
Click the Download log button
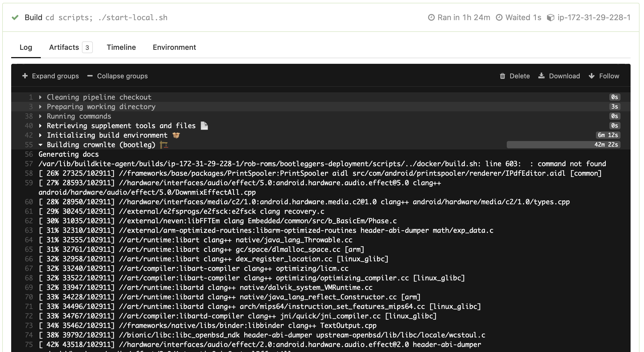point(559,76)
